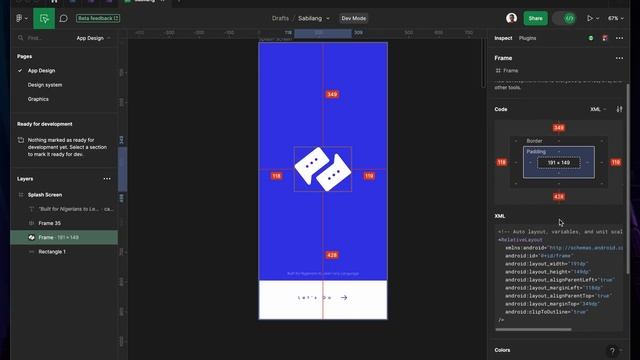This screenshot has width=640, height=360.
Task: Open Frame section more options menu
Action: (x=619, y=58)
